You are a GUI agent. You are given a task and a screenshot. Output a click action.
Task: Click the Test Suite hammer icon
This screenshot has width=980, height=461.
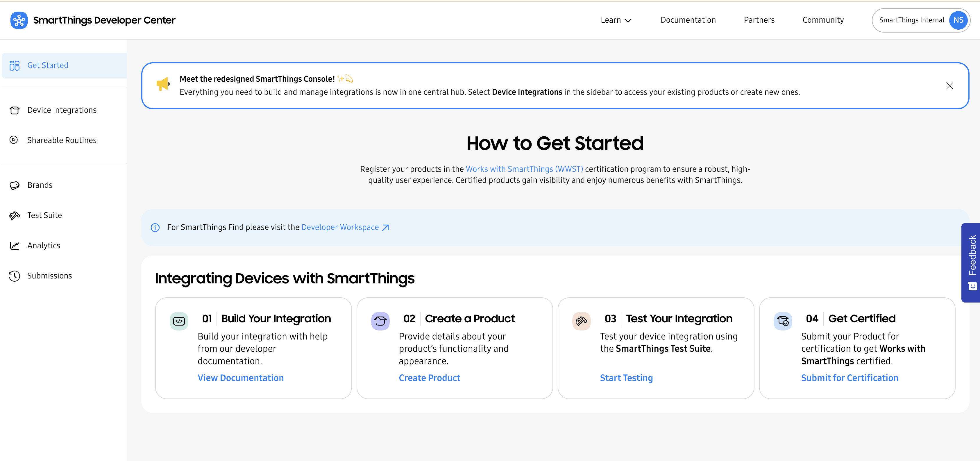click(15, 215)
